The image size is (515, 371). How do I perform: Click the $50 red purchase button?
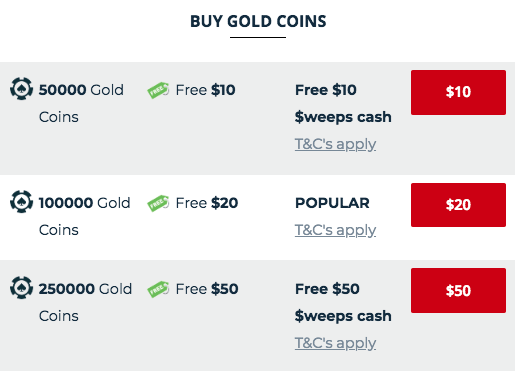(x=458, y=290)
